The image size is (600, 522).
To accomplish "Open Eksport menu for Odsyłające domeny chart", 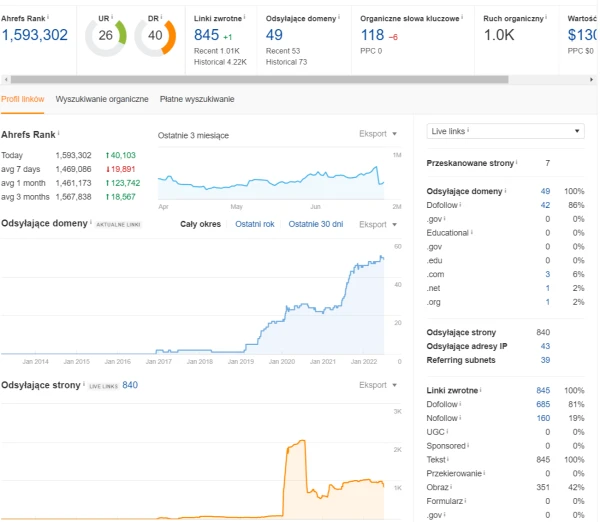I will tap(378, 224).
